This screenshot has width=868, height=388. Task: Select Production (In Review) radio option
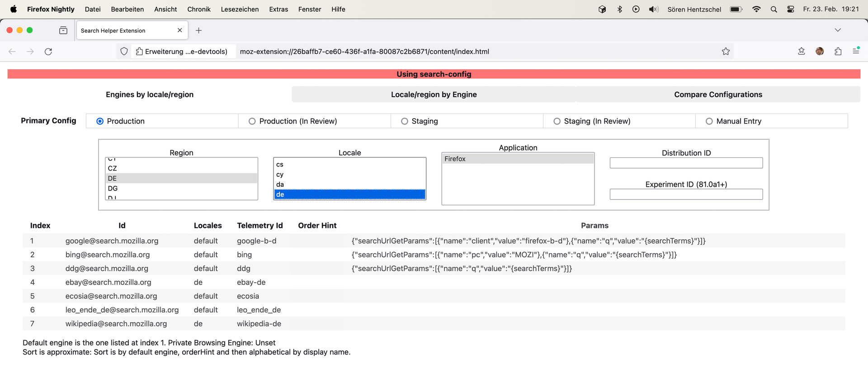(x=252, y=121)
